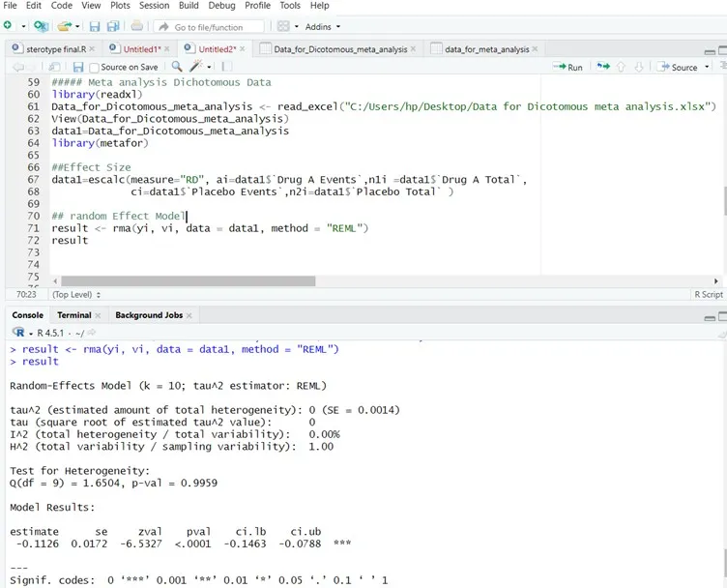
Task: Close the Terminal tab
Action: 98,315
